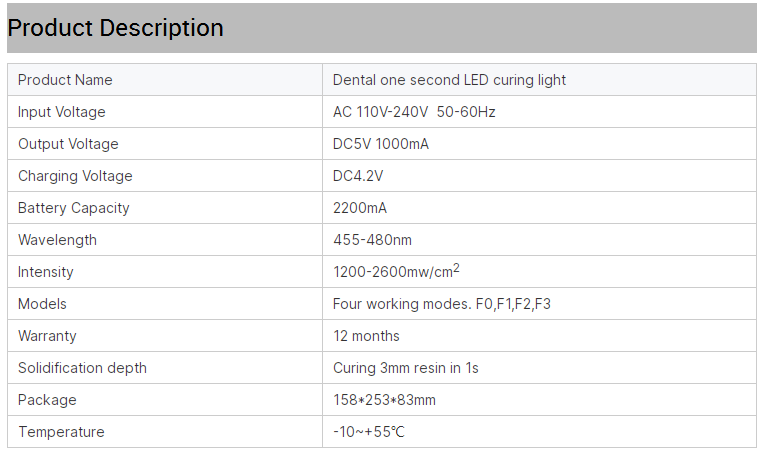
Task: Click the DC4.2V value
Action: click(x=358, y=176)
